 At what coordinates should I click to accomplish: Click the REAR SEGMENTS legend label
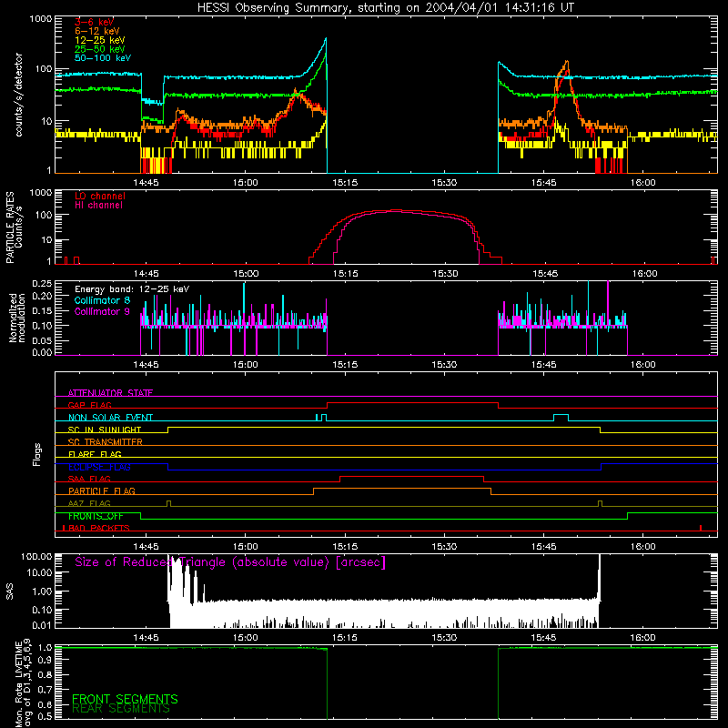click(x=121, y=708)
